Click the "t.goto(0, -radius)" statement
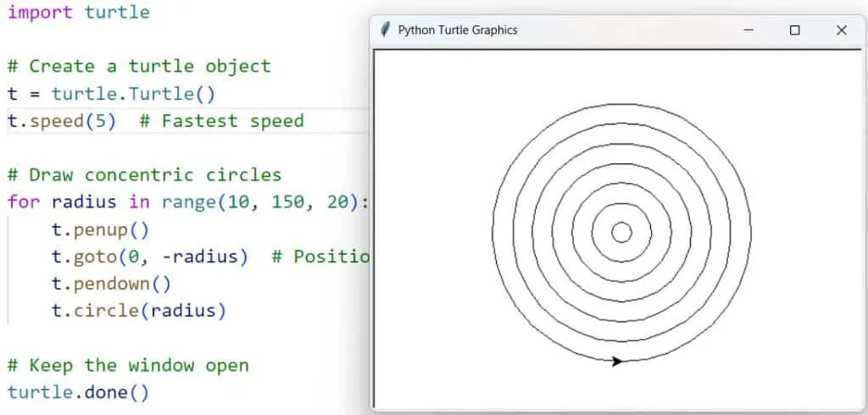868x415 pixels. (x=149, y=257)
